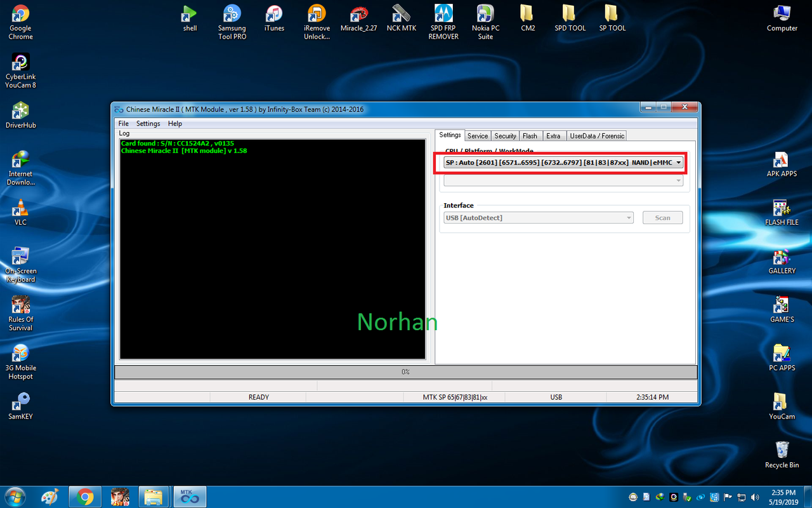Open APK APPS desktop shortcut

[782, 164]
